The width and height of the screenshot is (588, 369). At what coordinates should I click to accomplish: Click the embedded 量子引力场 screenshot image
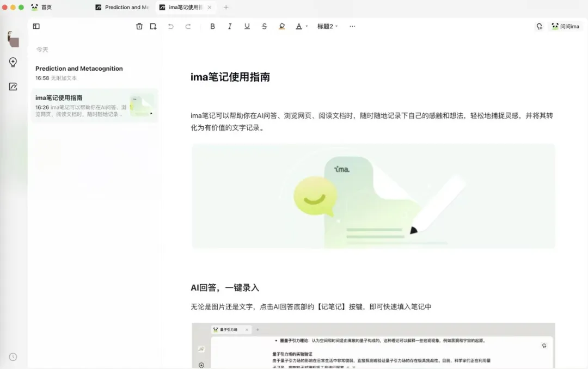click(x=373, y=346)
